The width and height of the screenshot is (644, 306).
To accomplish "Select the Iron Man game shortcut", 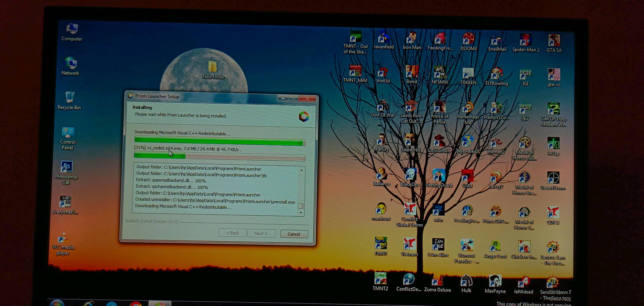I will coord(412,41).
